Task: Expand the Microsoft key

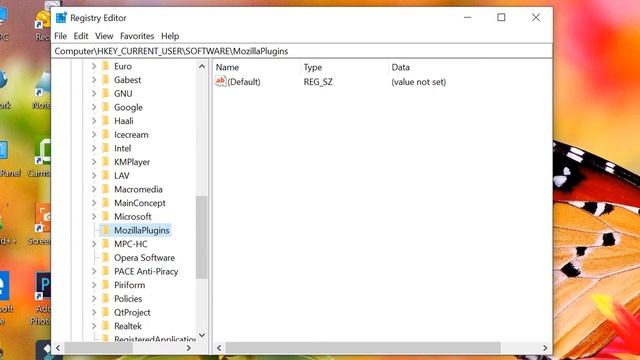Action: pyautogui.click(x=94, y=217)
